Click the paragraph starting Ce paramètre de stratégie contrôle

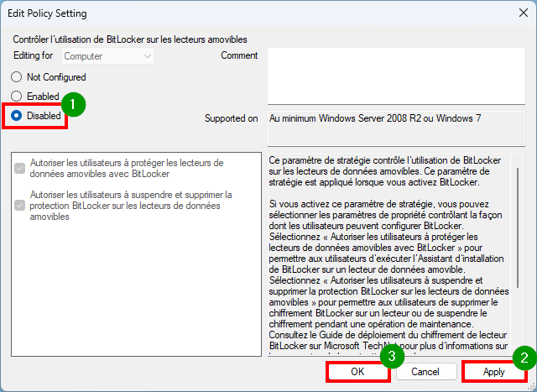tap(384, 171)
